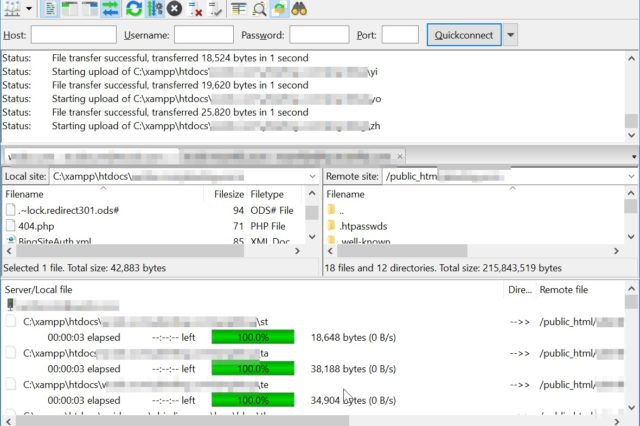Disconnect from the current server
This screenshot has height=426, width=640.
[x=195, y=9]
